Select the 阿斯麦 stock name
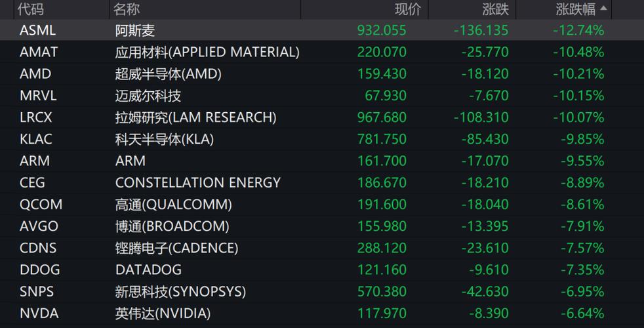The height and width of the screenshot is (328, 644). point(134,30)
